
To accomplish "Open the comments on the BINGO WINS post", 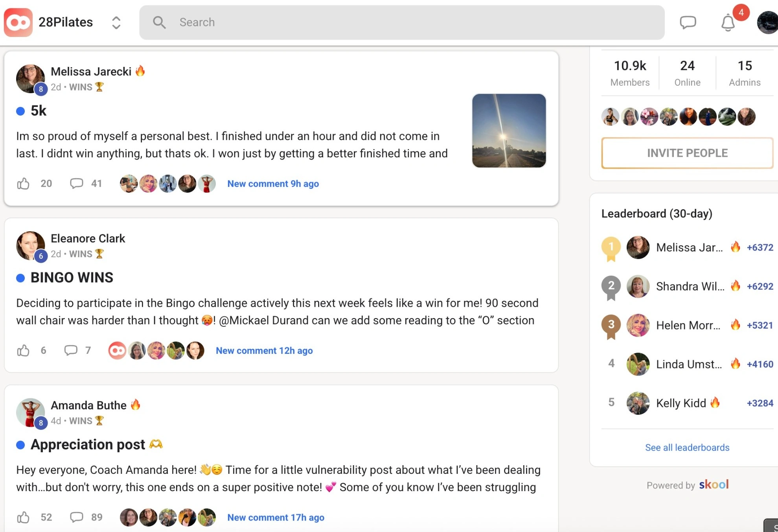I will pos(70,350).
